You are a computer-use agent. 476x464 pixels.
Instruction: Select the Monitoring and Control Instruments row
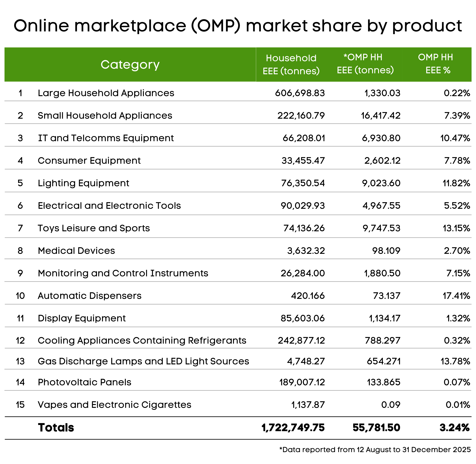(x=123, y=273)
